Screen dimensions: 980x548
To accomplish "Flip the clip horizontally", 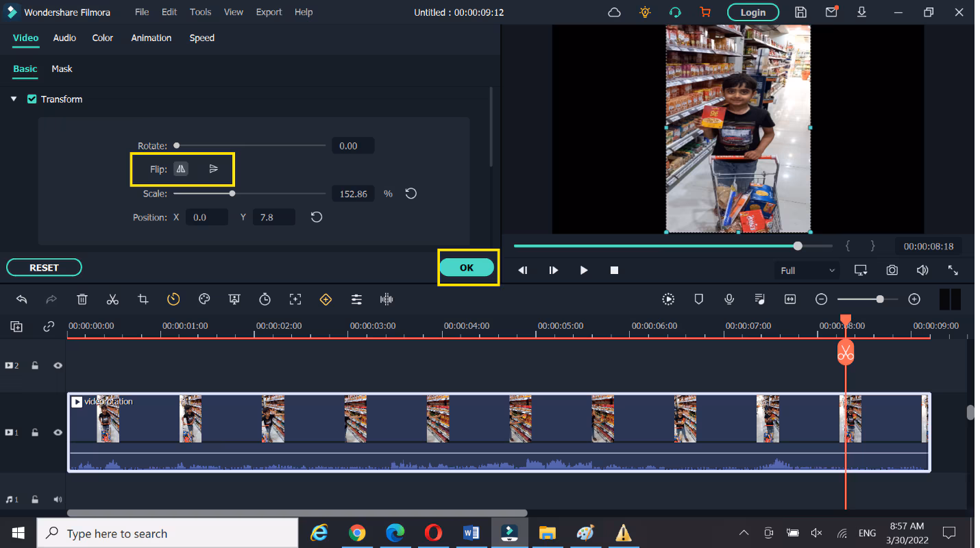I will point(181,169).
